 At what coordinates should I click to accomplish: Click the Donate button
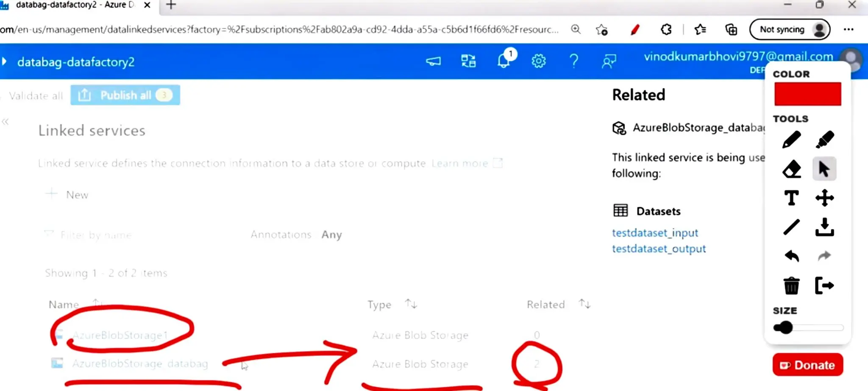pos(807,365)
